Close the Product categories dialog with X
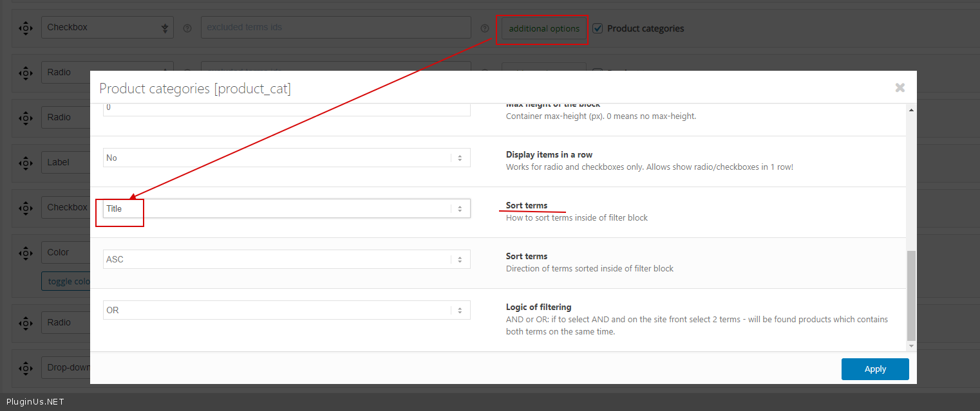 pos(900,88)
